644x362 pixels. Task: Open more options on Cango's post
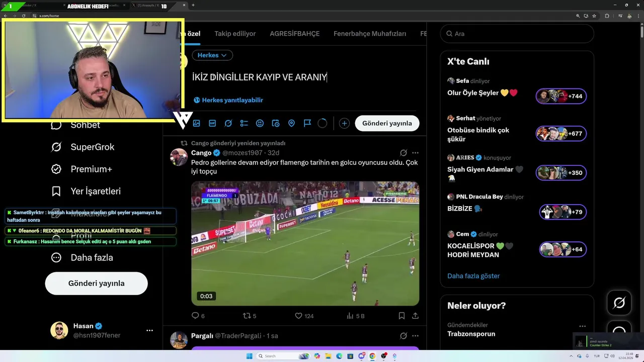coord(415,153)
